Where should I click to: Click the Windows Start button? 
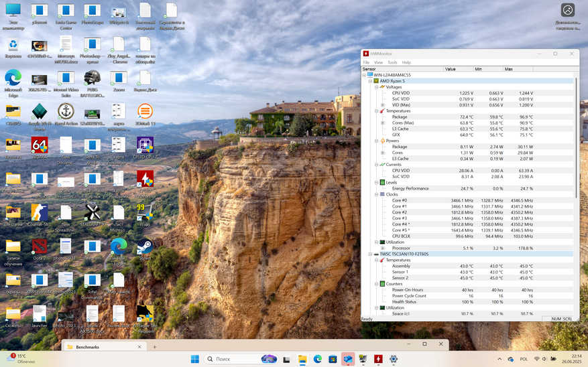click(195, 359)
